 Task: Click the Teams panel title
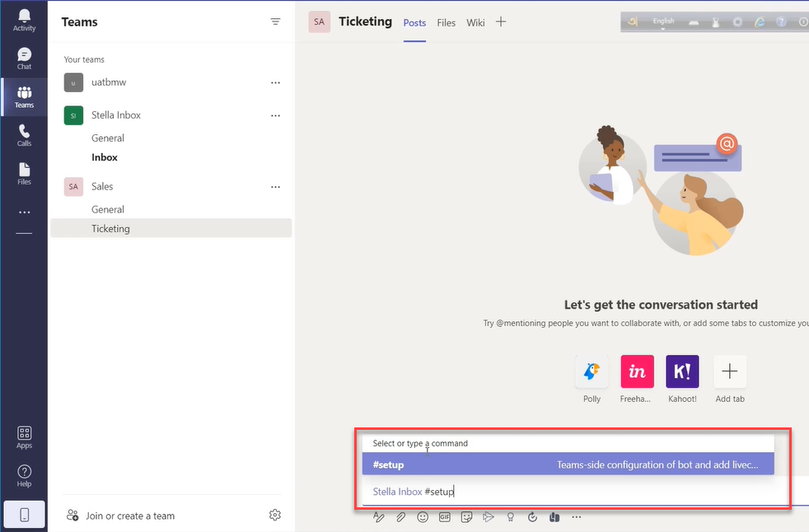click(x=79, y=22)
